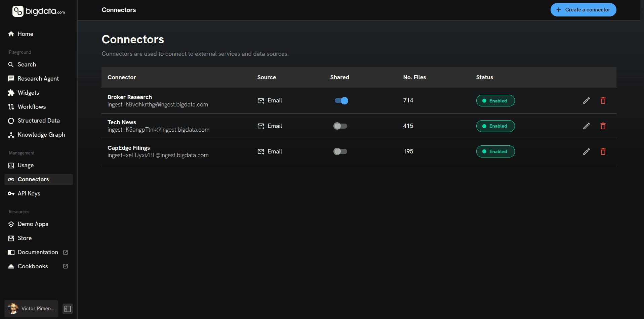This screenshot has height=319, width=644.
Task: Navigate to Workflows
Action: pyautogui.click(x=39, y=107)
